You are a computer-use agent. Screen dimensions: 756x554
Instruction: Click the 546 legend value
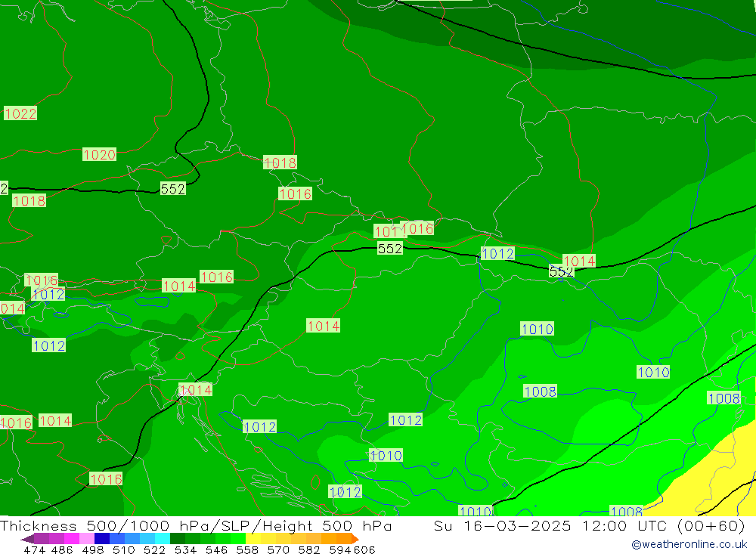coord(216,549)
